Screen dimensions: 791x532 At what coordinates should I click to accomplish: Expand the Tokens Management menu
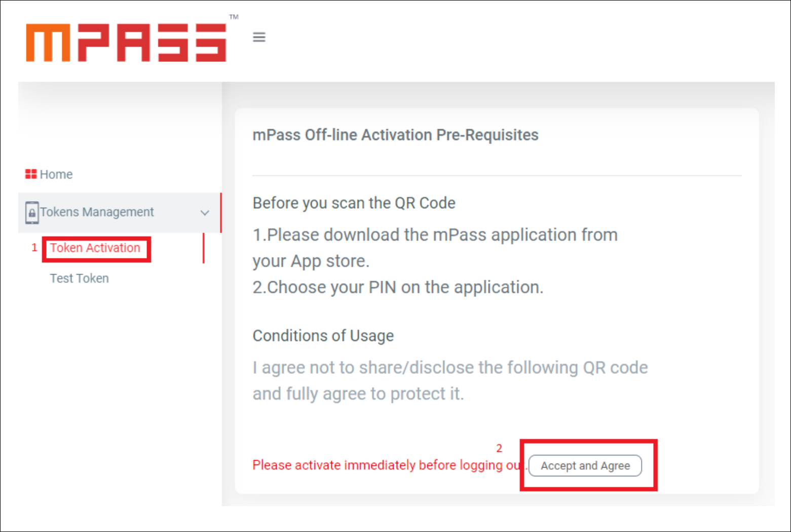(x=120, y=212)
